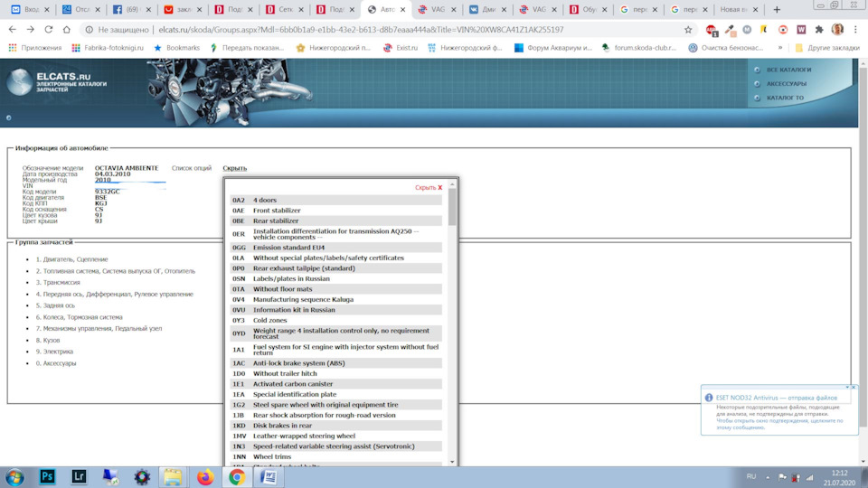Open the purple W extension icon
The height and width of the screenshot is (488, 868).
tap(801, 29)
